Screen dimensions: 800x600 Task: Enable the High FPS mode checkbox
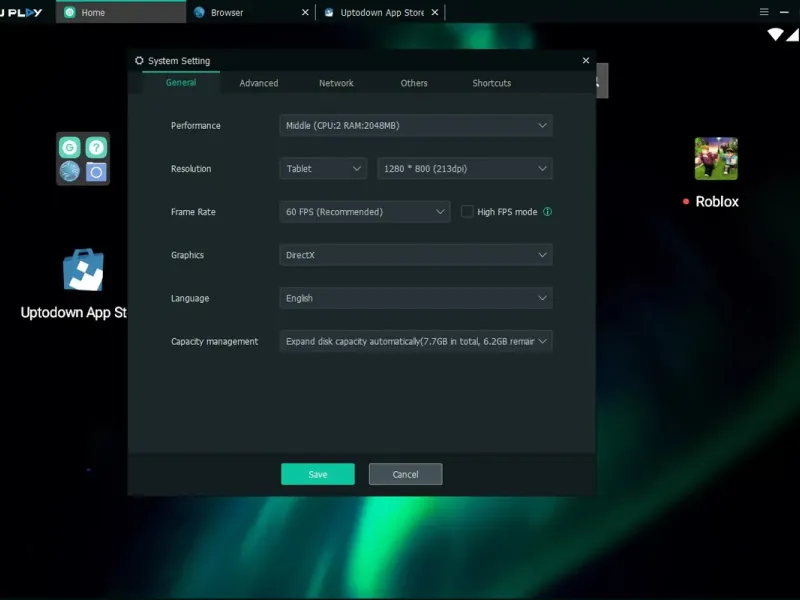[x=467, y=211]
